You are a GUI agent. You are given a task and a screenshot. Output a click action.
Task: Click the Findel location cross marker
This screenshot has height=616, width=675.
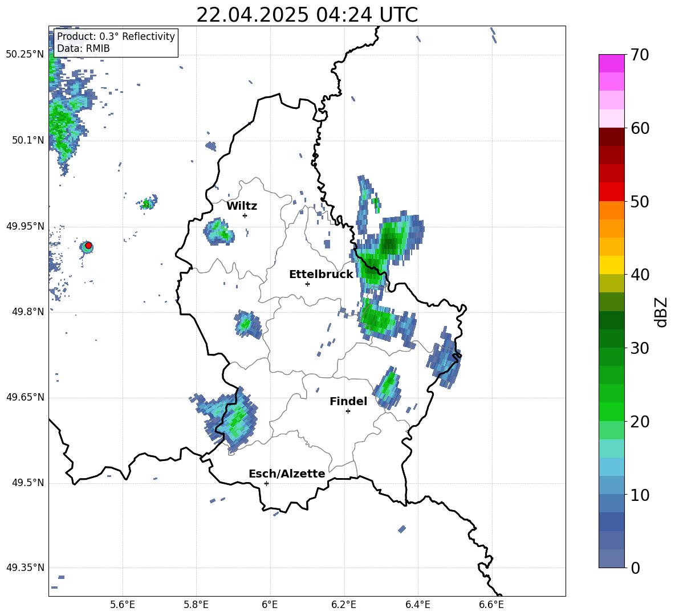click(x=348, y=411)
